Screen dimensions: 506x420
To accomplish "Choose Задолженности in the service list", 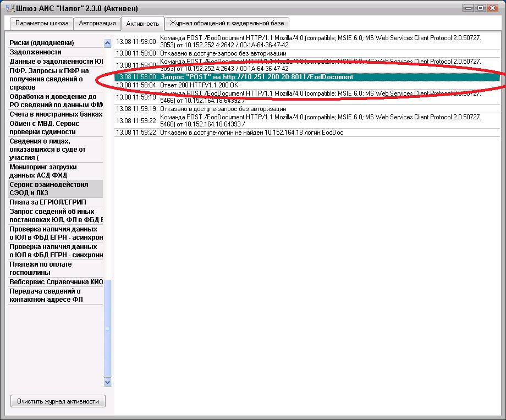I will (35, 52).
